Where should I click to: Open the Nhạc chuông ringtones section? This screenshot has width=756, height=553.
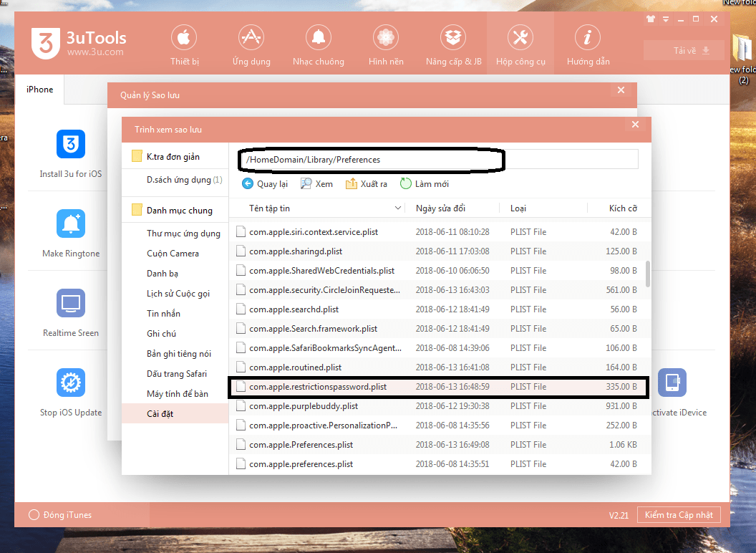[x=318, y=45]
